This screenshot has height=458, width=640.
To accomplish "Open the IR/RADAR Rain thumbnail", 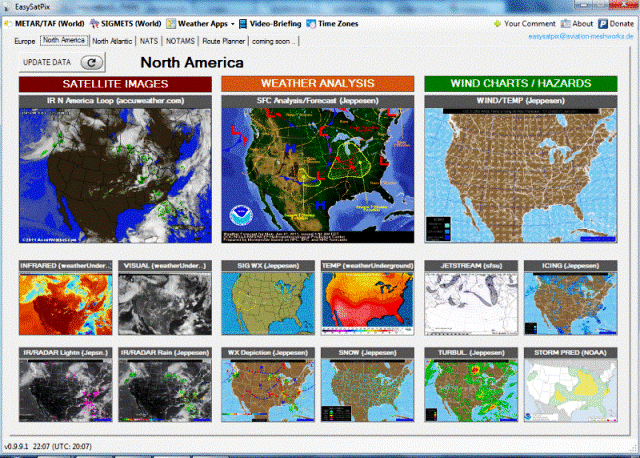I will tap(165, 391).
